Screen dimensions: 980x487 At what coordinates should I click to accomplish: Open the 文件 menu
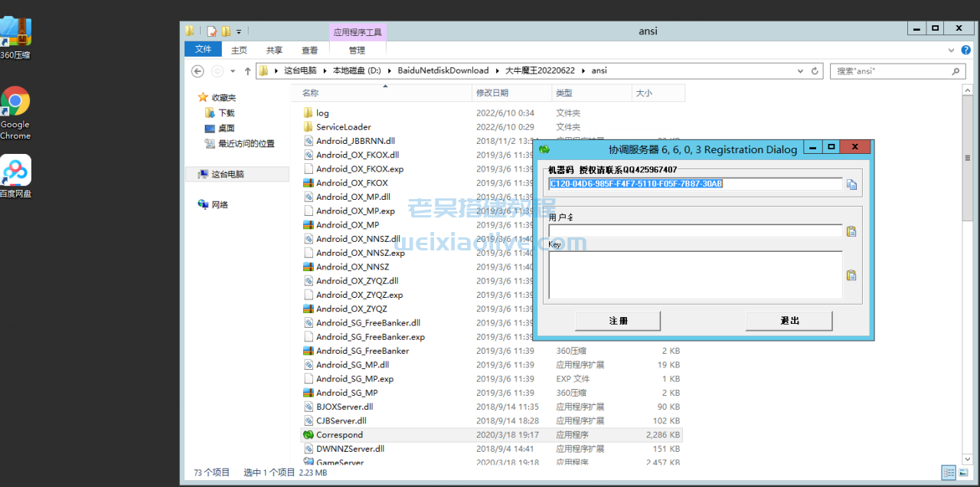202,49
